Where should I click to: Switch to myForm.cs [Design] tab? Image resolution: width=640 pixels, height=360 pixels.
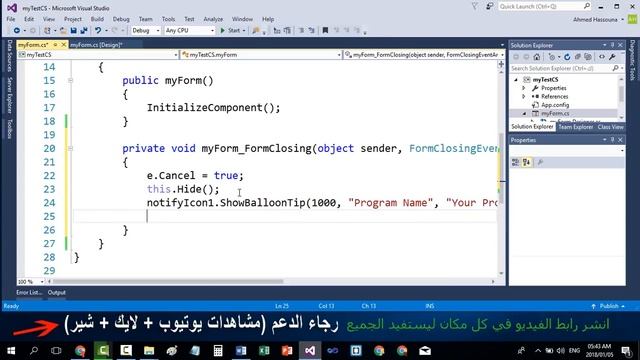[96, 45]
